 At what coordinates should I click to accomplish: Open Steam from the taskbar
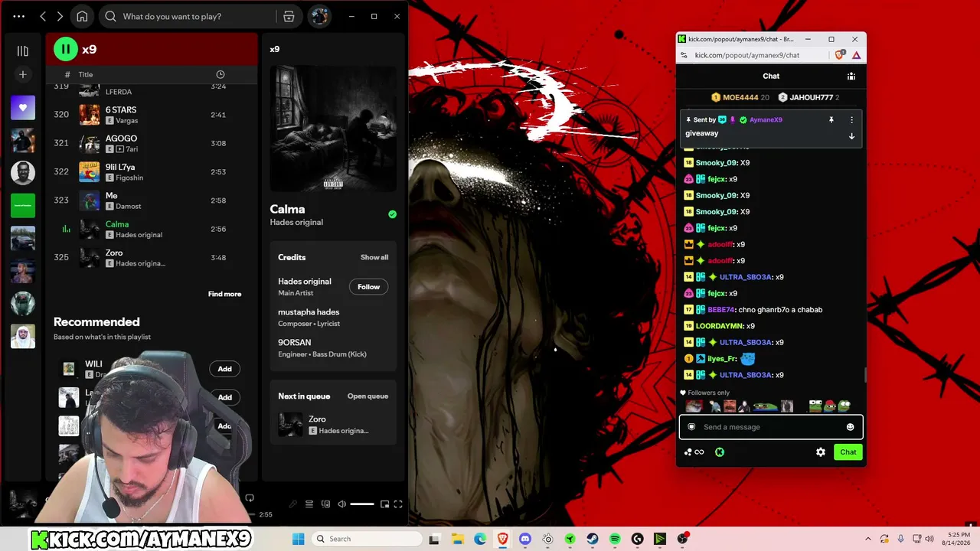pos(593,539)
